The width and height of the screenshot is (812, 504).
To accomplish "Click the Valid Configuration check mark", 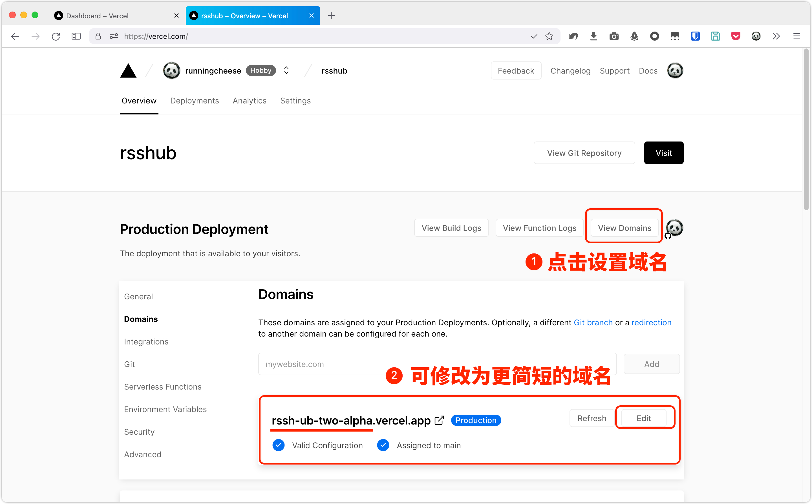I will pos(278,445).
